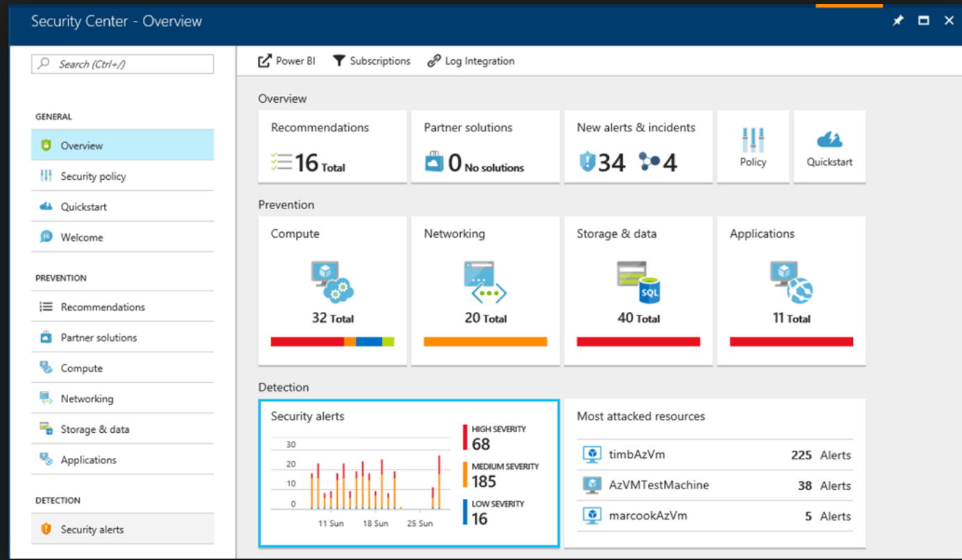Viewport: 962px width, 560px height.
Task: Click the Medium Severity 185 count
Action: coord(484,481)
